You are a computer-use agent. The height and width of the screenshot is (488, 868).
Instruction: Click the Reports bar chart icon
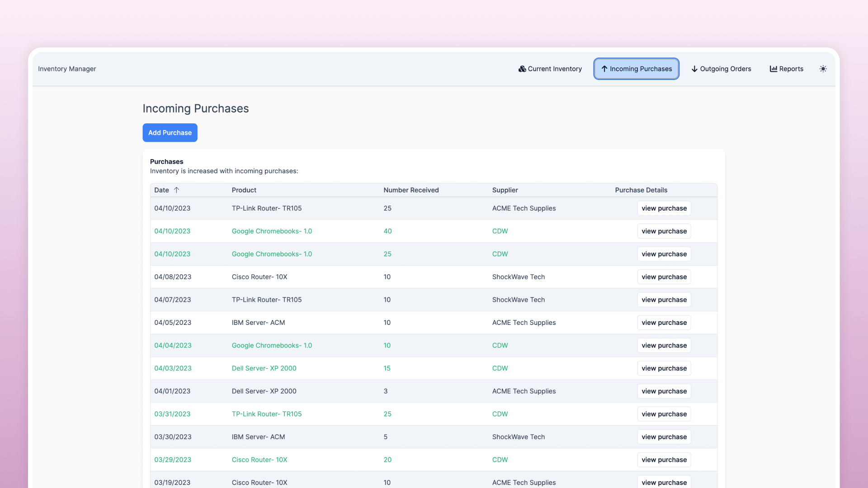pos(773,69)
